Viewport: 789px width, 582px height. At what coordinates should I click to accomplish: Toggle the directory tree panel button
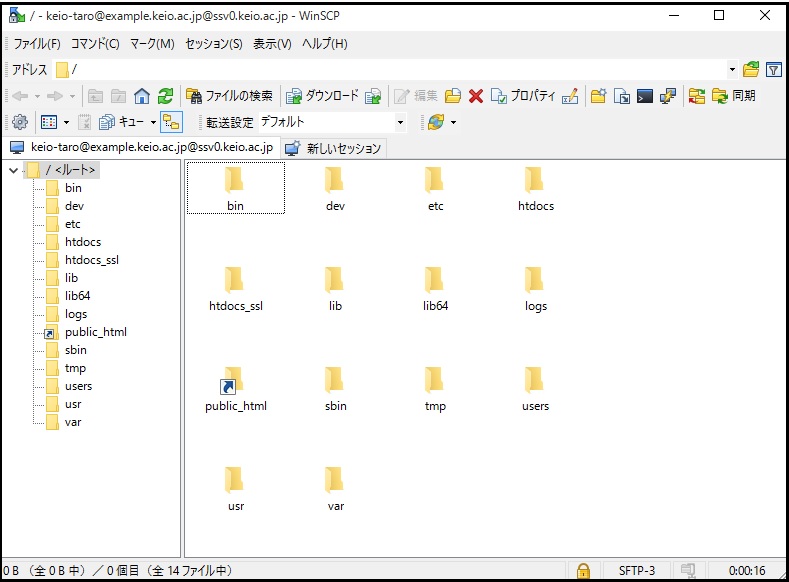click(x=171, y=122)
